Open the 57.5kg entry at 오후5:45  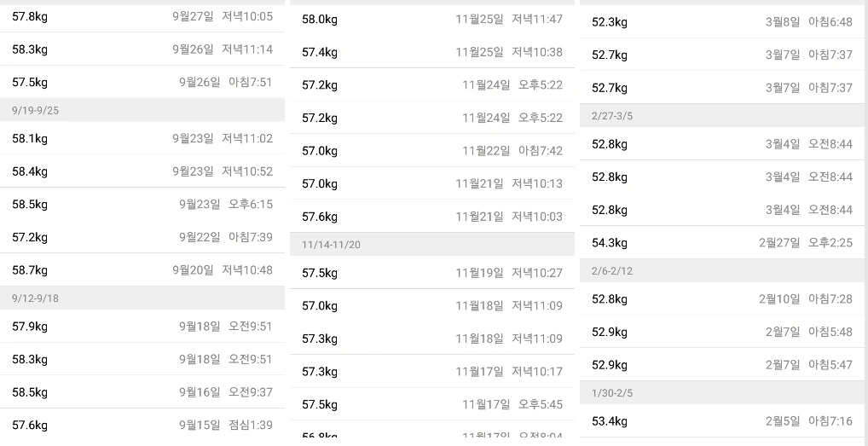[x=432, y=404]
